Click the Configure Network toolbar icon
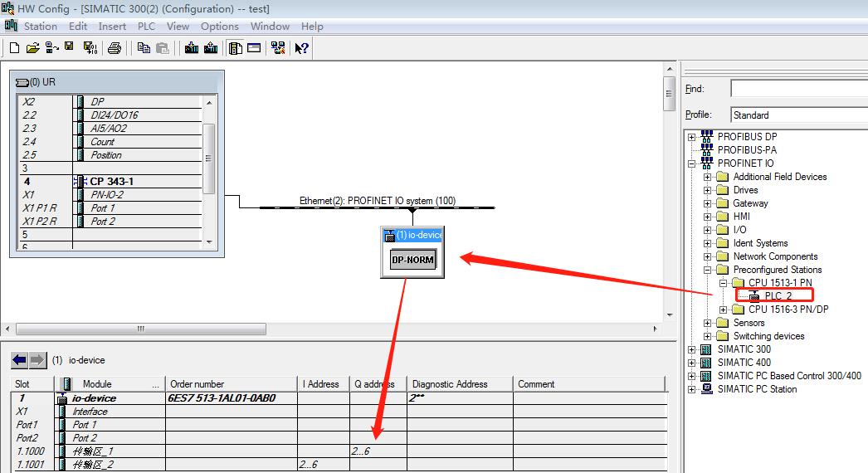 pos(278,48)
